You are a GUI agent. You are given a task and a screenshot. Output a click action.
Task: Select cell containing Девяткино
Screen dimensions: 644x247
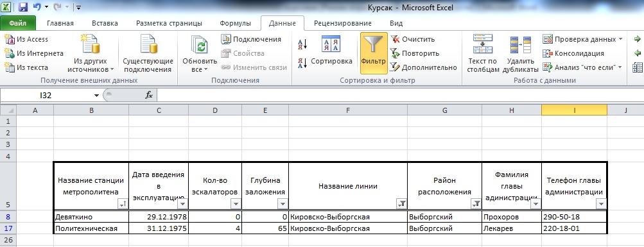tap(91, 217)
